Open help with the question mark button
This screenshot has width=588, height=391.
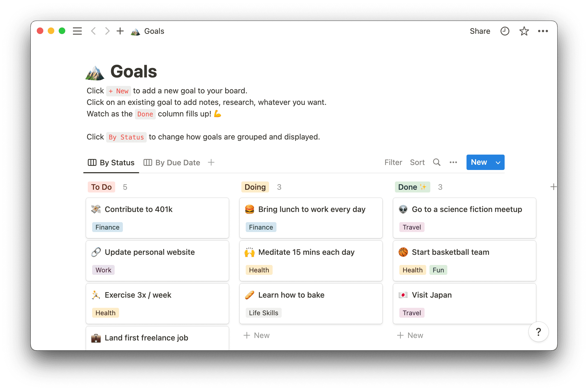pyautogui.click(x=539, y=332)
